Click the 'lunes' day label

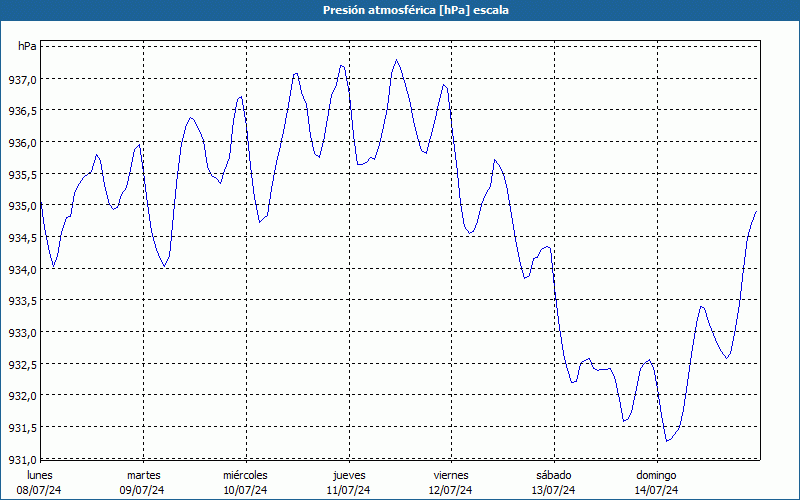point(40,475)
